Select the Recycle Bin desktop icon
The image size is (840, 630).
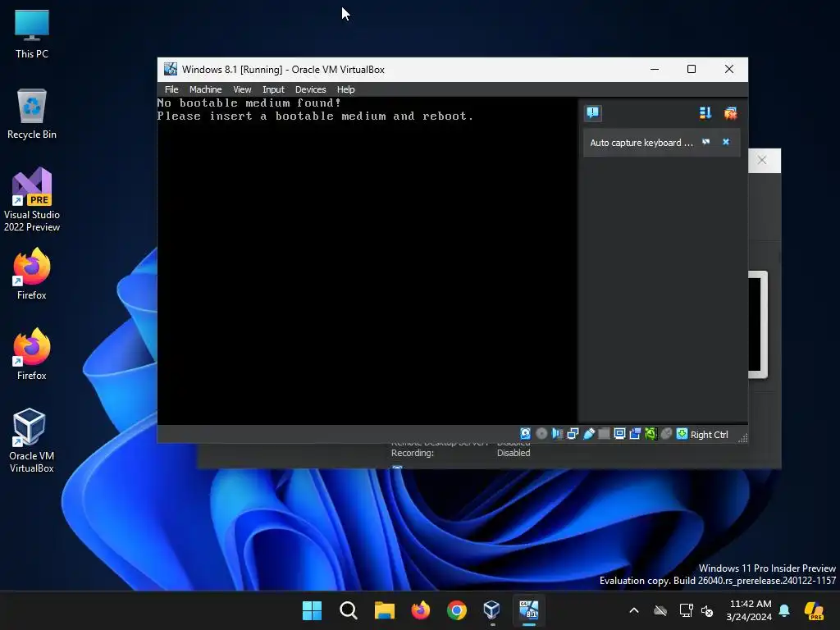(32, 114)
